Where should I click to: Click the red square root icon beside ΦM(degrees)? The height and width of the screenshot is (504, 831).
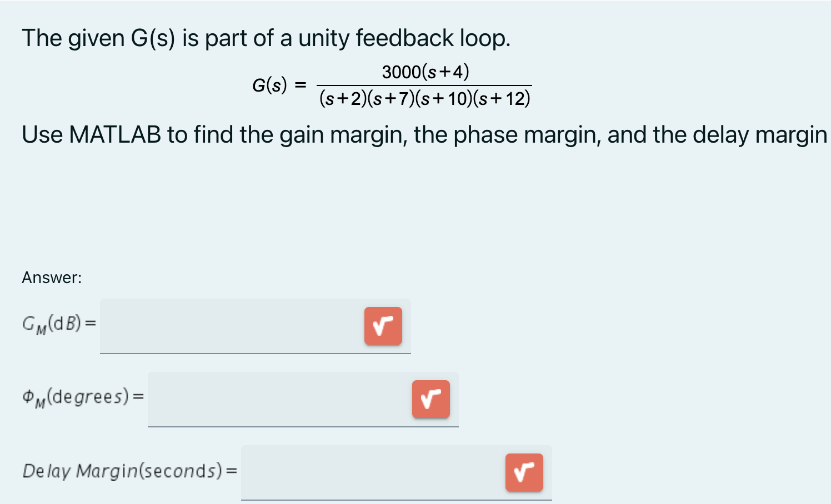431,399
